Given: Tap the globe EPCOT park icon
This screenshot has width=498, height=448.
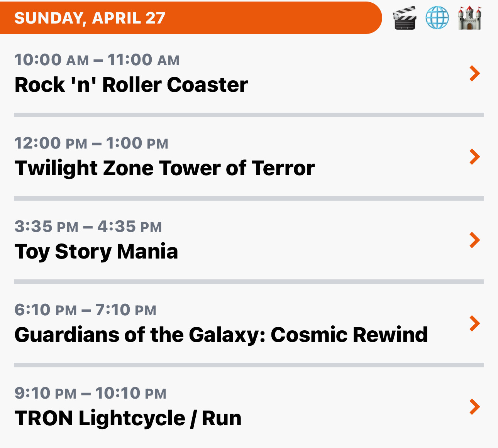Looking at the screenshot, I should point(437,18).
